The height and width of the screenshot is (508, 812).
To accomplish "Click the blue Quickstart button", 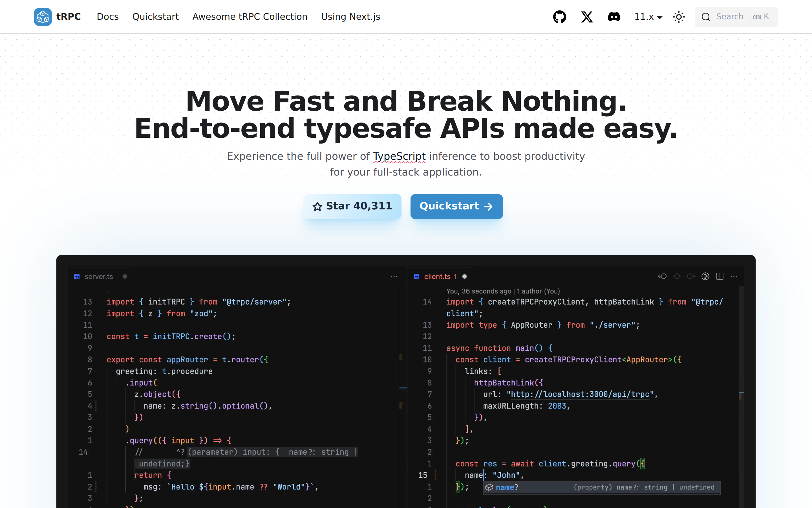I will coord(456,206).
